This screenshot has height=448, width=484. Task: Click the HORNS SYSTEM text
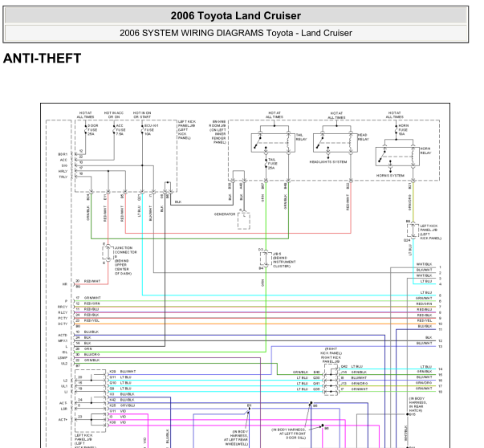[x=390, y=175]
